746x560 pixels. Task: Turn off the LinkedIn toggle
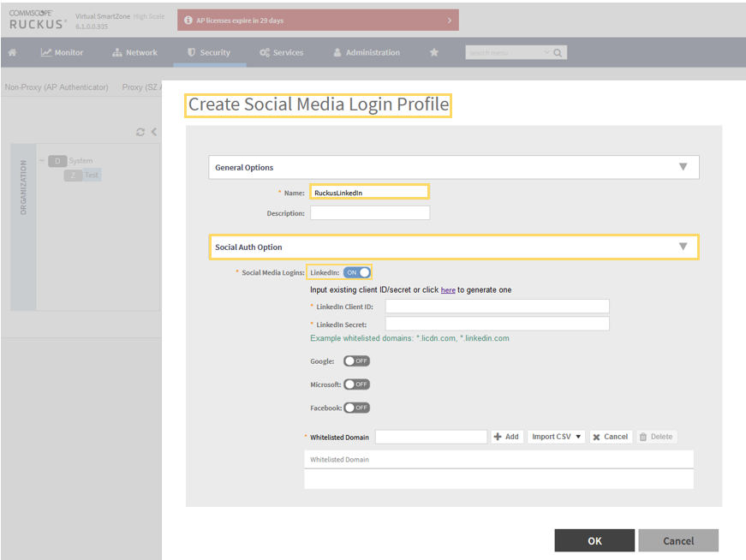pyautogui.click(x=357, y=272)
